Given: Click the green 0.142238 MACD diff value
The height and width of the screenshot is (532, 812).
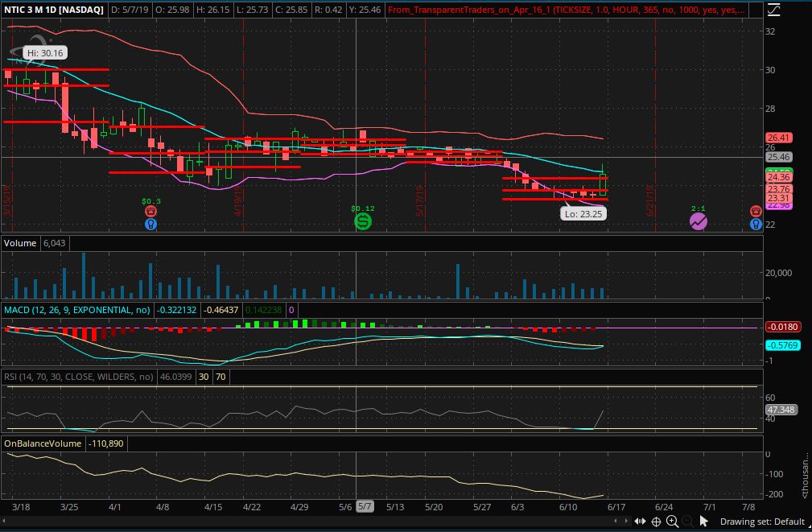Looking at the screenshot, I should click(x=264, y=310).
